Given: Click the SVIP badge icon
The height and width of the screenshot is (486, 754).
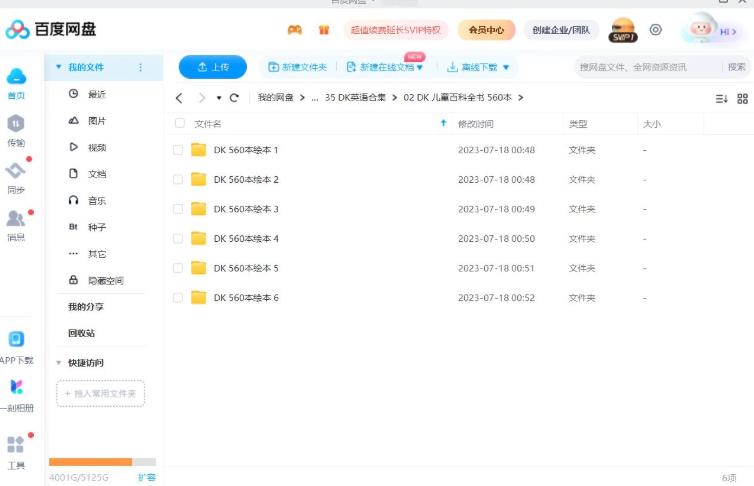Looking at the screenshot, I should pos(623,30).
